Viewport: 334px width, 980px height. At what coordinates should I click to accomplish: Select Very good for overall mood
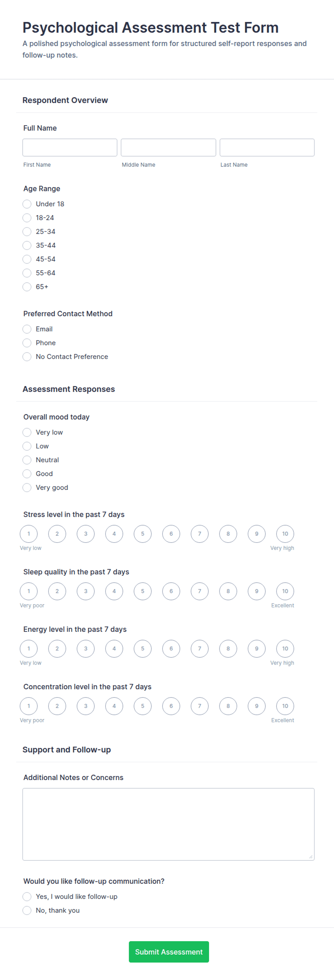click(27, 487)
